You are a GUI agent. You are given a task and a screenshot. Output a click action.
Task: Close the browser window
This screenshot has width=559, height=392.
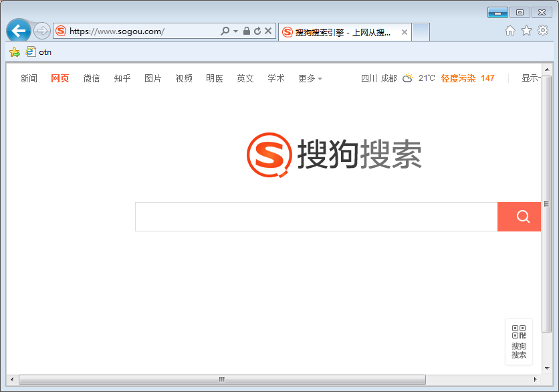542,13
